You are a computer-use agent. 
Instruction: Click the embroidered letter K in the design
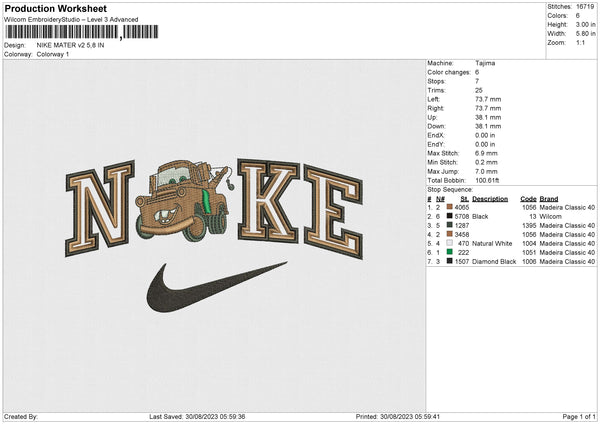click(x=269, y=201)
